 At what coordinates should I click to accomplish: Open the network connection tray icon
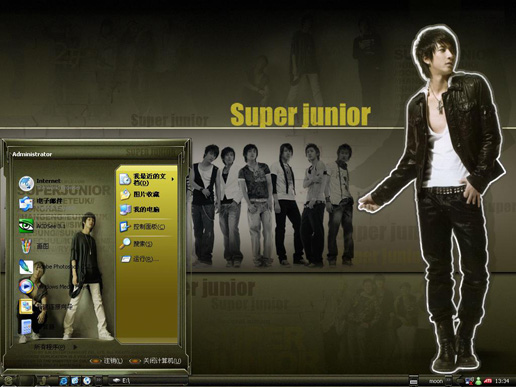tap(469, 380)
